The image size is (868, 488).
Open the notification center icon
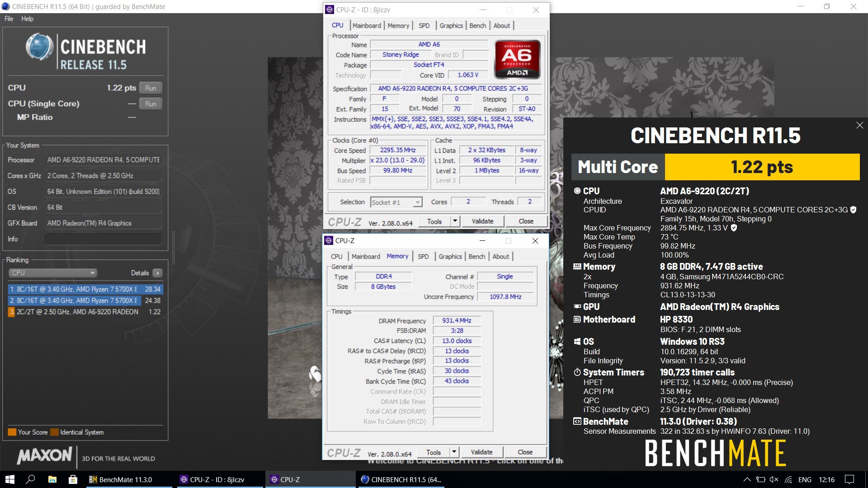[850, 479]
